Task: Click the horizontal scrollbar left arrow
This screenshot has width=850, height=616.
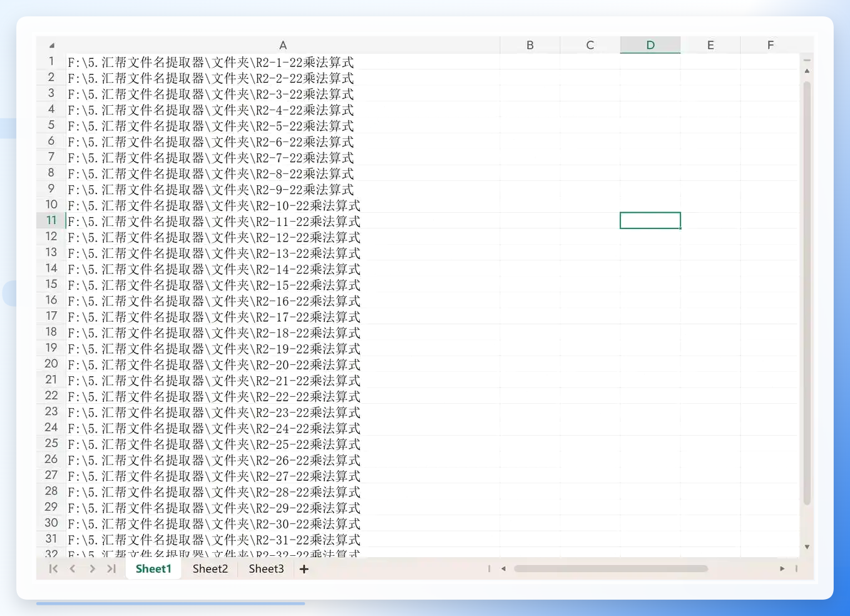Action: (503, 569)
